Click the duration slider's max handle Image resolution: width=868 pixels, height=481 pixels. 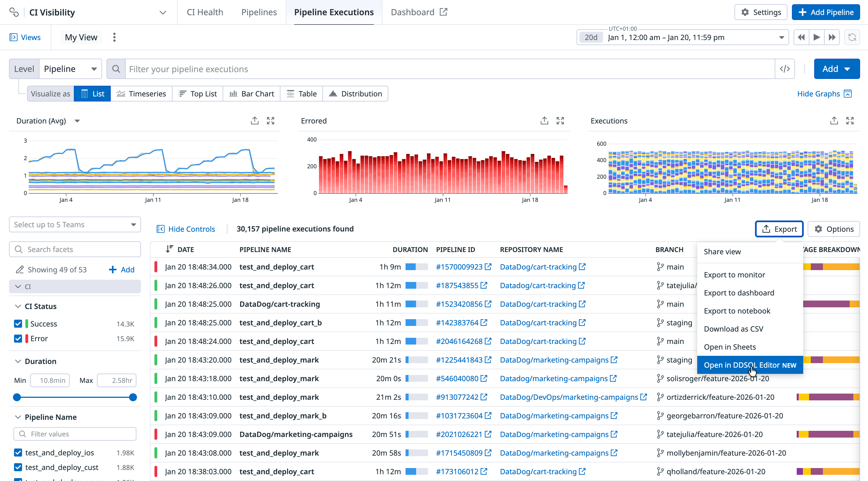pos(133,397)
